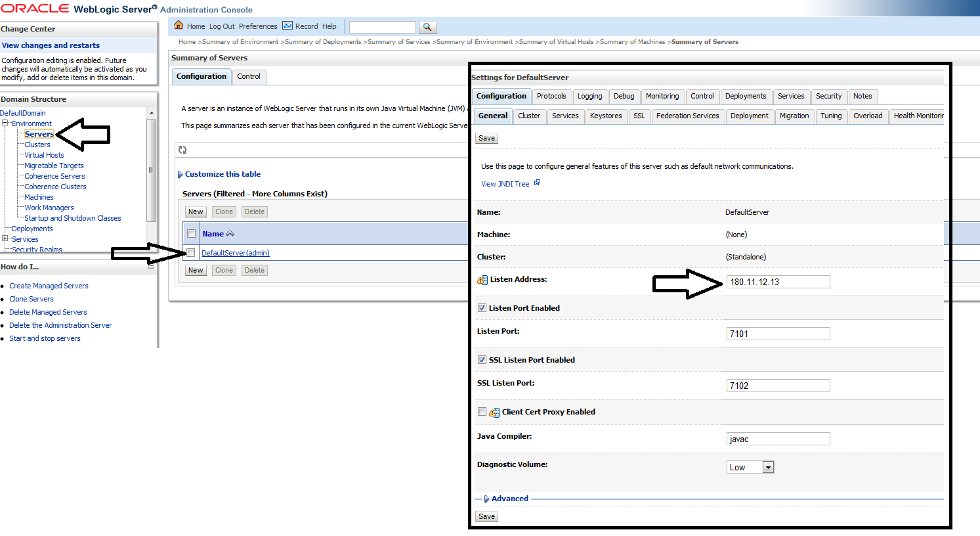Image resolution: width=980 pixels, height=536 pixels.
Task: Click the bottom Save button
Action: (486, 516)
